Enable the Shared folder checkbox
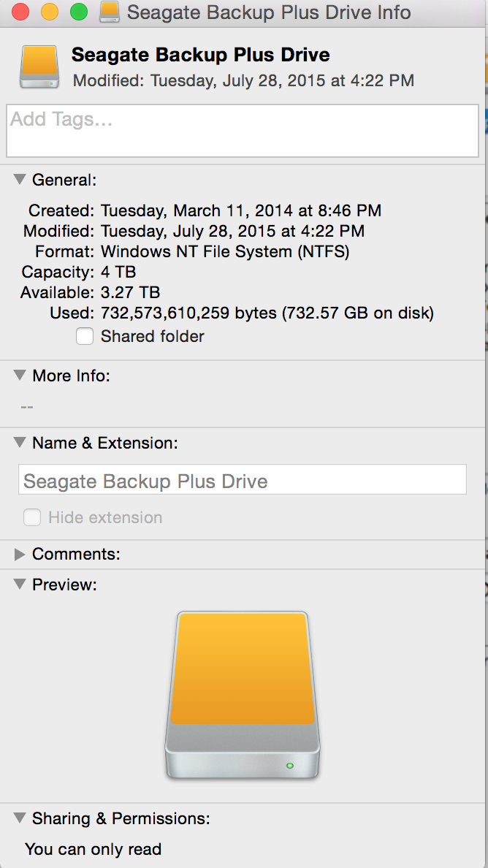The width and height of the screenshot is (488, 868). 85,336
